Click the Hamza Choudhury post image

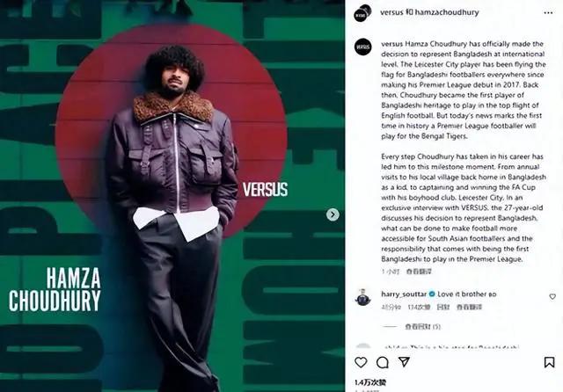coord(172,196)
